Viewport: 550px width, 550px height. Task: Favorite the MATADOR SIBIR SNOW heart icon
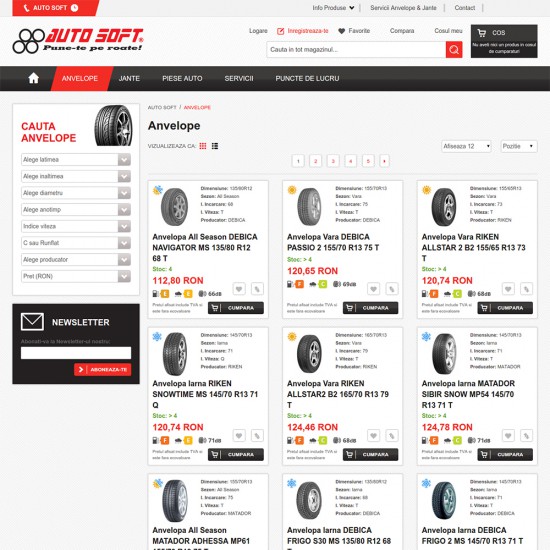(x=508, y=436)
